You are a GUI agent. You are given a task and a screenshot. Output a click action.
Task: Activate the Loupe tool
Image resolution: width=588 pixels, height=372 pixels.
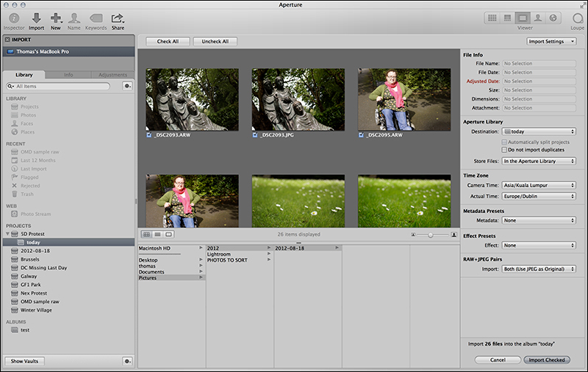[578, 18]
